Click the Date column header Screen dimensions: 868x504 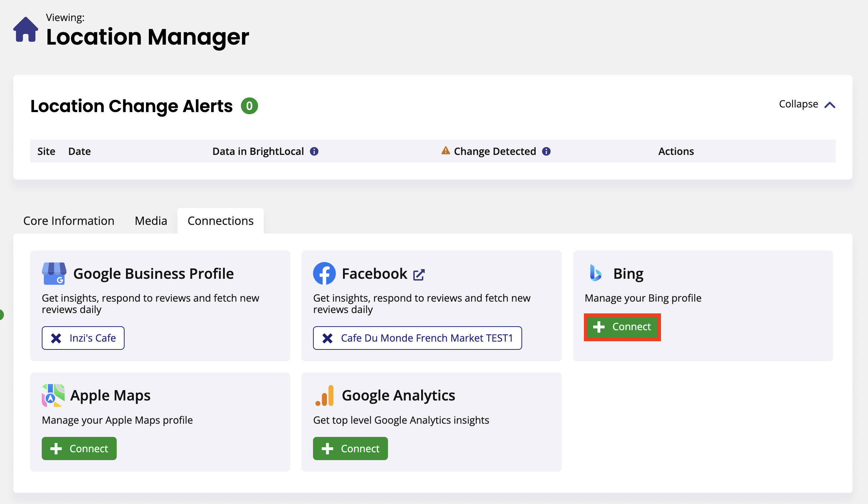[80, 151]
